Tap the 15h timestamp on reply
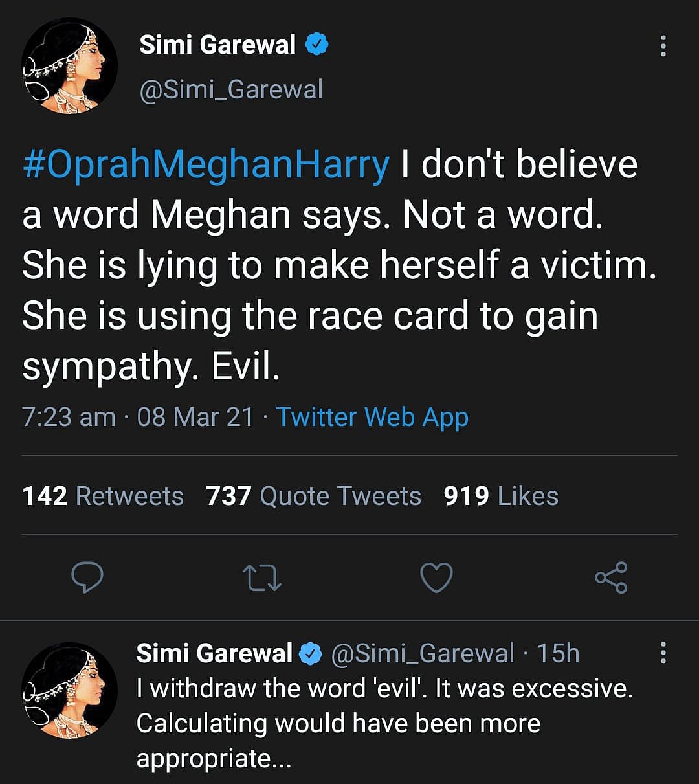Screen dimensions: 699x784 (x=558, y=654)
